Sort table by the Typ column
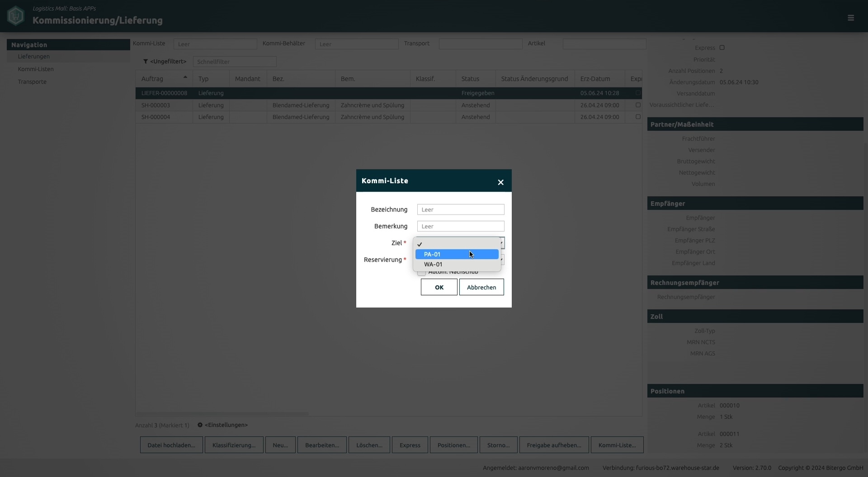Image resolution: width=868 pixels, height=477 pixels. (211, 79)
